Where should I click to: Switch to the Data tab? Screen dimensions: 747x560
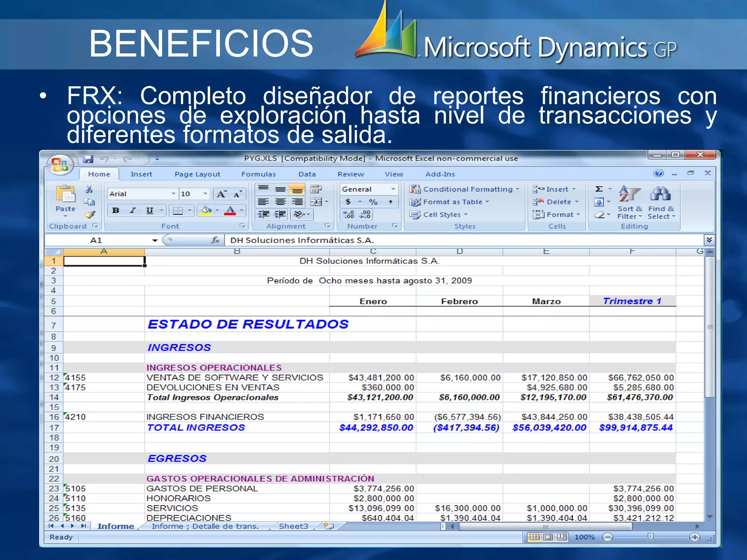coord(307,174)
